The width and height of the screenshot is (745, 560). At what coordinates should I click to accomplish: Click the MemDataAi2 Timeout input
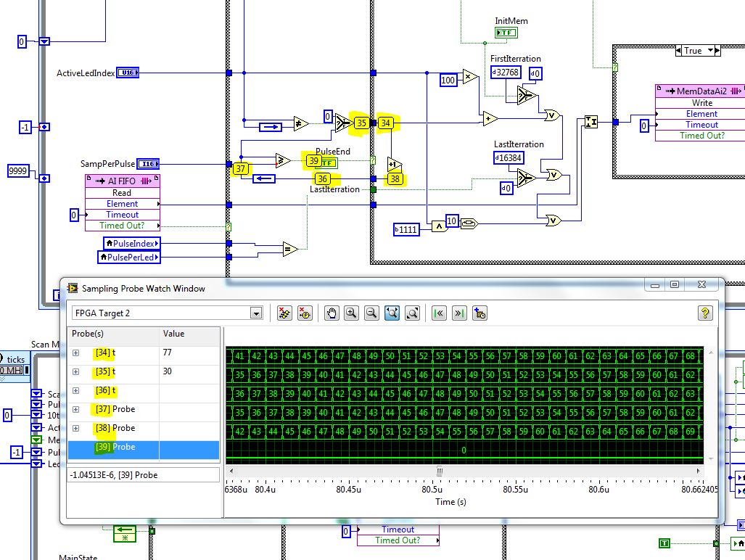[701, 125]
